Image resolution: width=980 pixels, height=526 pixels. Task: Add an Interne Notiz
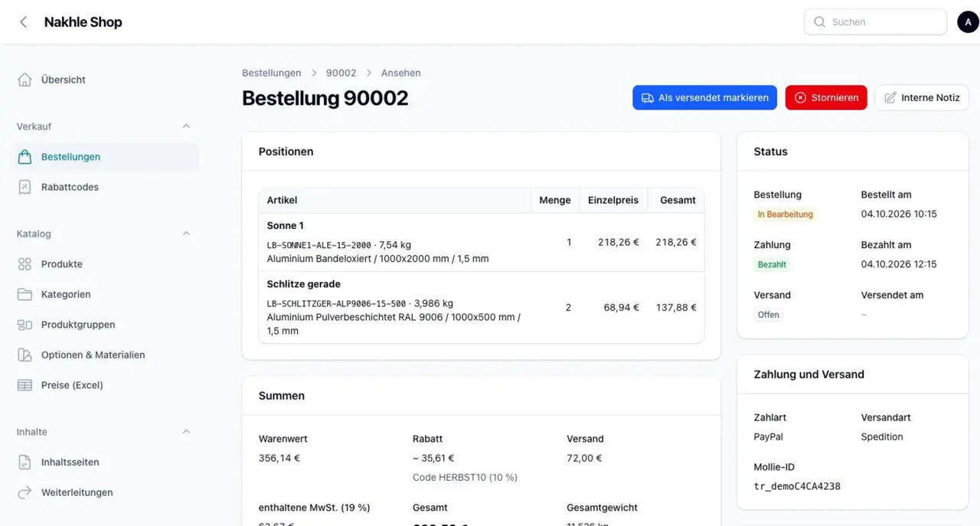coord(922,98)
